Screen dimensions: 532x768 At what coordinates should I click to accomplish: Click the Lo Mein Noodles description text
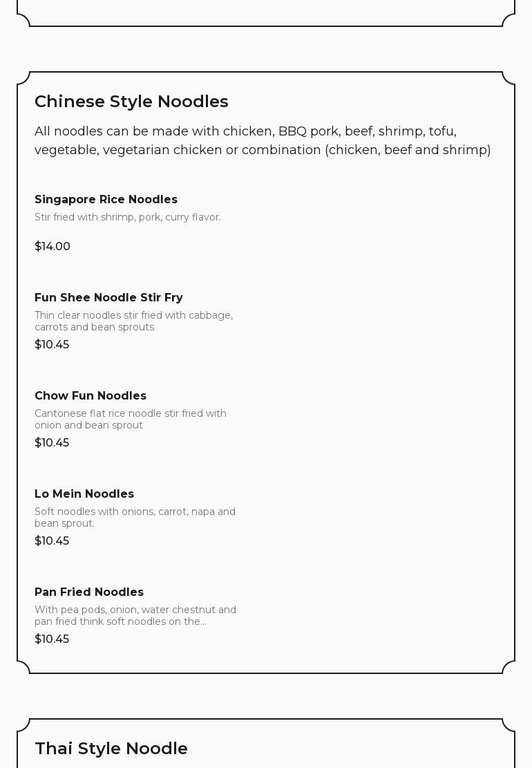click(135, 517)
